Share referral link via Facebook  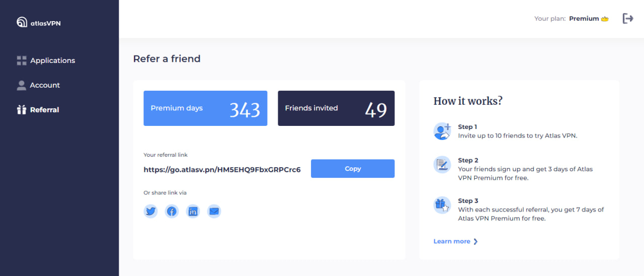(172, 212)
